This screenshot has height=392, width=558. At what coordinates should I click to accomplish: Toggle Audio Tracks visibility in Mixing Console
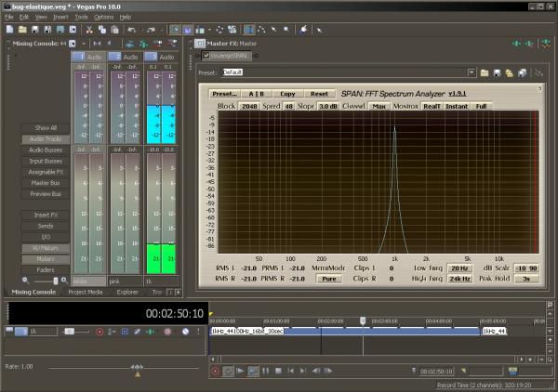point(46,139)
